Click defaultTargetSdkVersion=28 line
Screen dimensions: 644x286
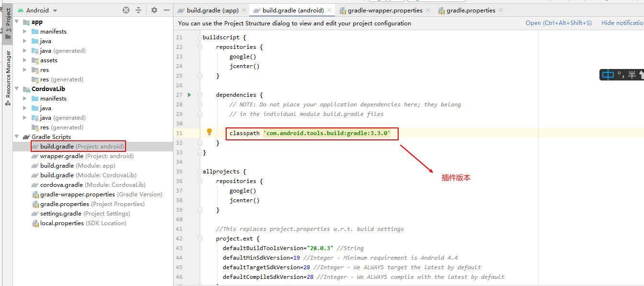point(352,267)
